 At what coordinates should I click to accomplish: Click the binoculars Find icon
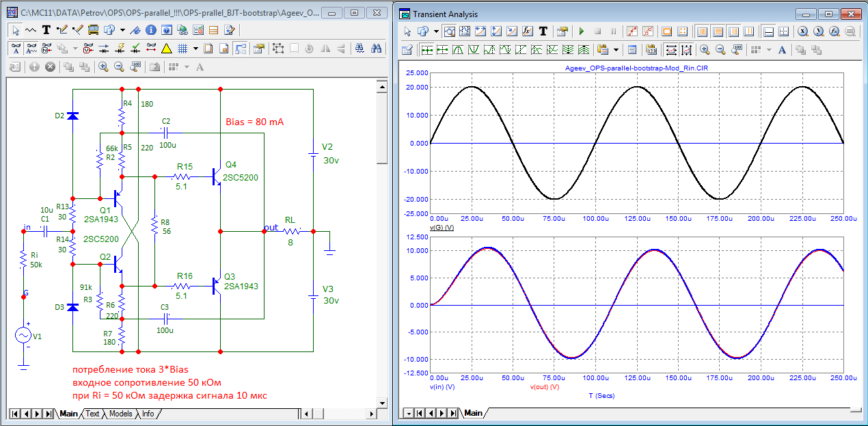[375, 49]
